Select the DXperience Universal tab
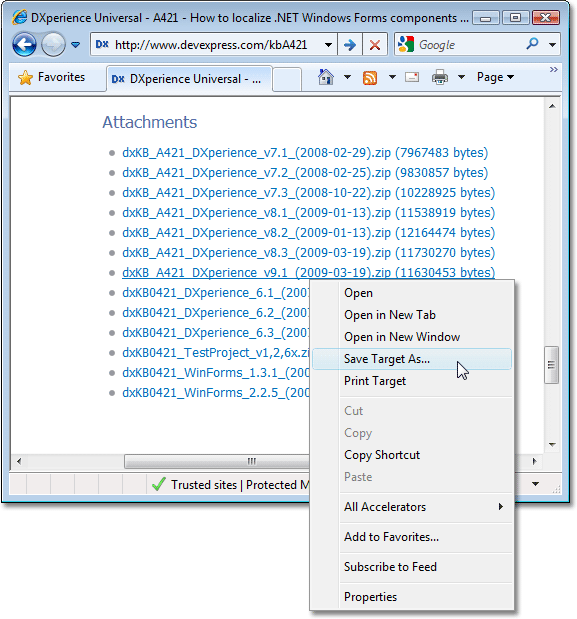This screenshot has width=577, height=619. tap(189, 79)
